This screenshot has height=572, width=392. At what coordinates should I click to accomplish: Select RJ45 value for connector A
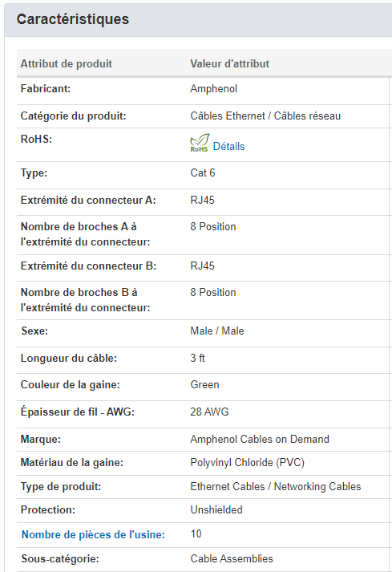[202, 200]
